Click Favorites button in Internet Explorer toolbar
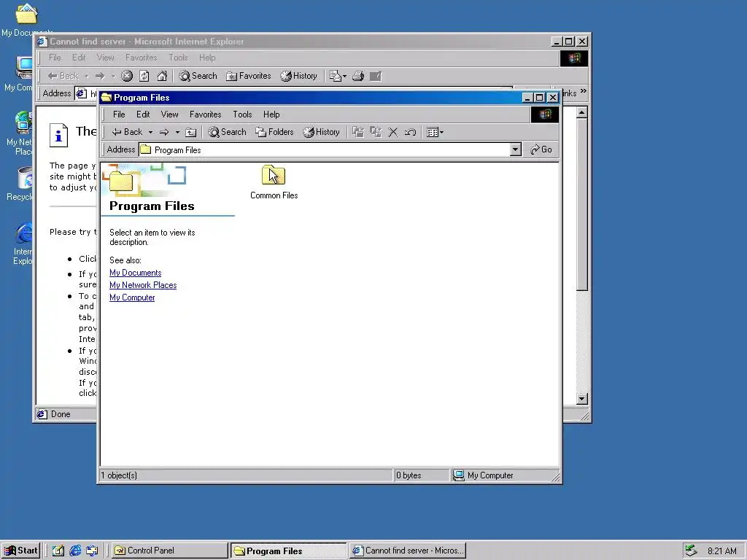The height and width of the screenshot is (560, 747). point(248,76)
